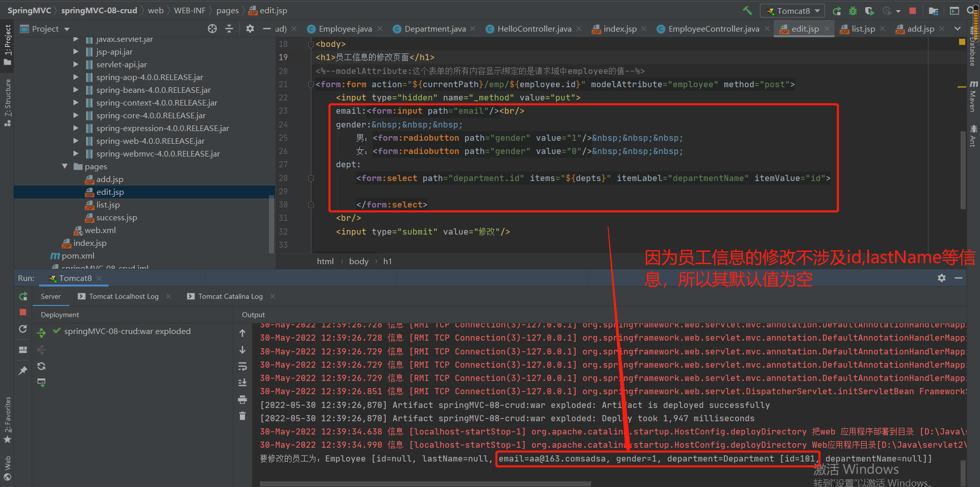Open Run panel settings gear
The height and width of the screenshot is (487, 980).
942,278
